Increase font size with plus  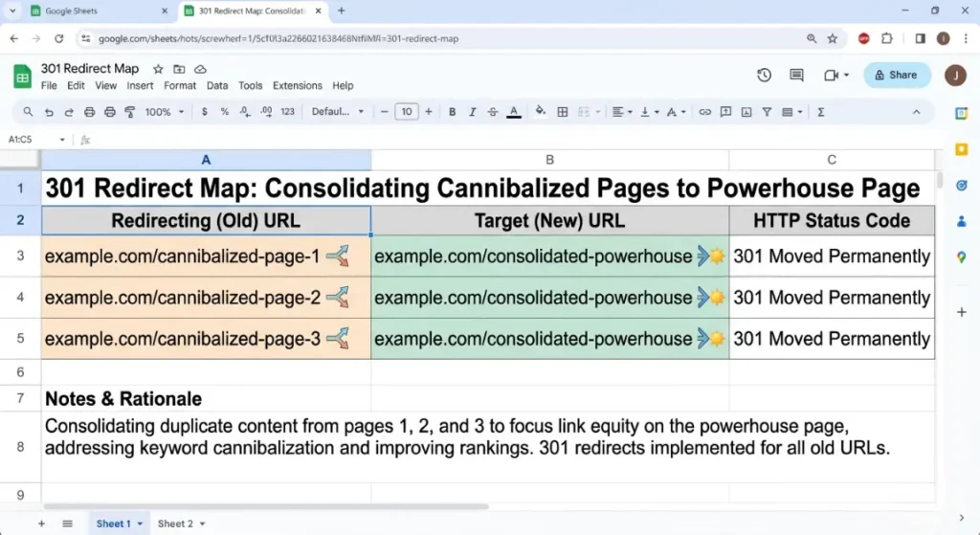click(x=429, y=112)
